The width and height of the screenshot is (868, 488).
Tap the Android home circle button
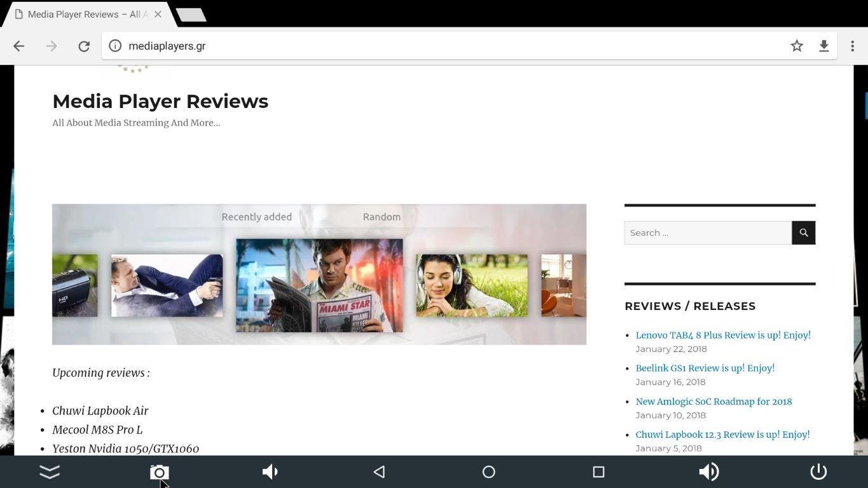488,471
